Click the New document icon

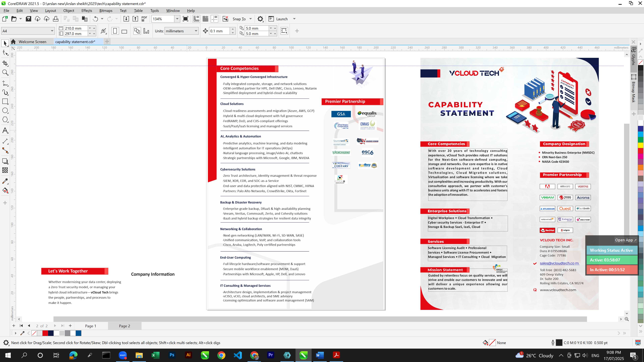(5, 19)
